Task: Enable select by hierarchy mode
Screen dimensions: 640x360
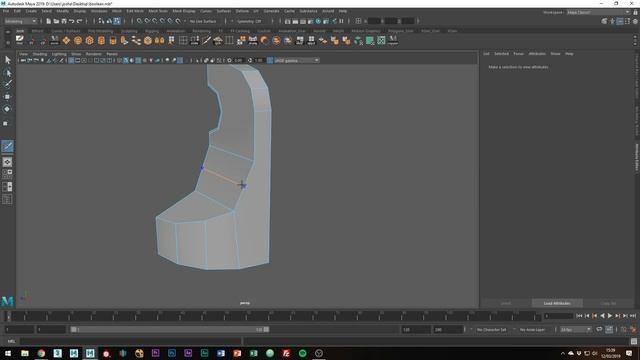Action: (x=101, y=21)
